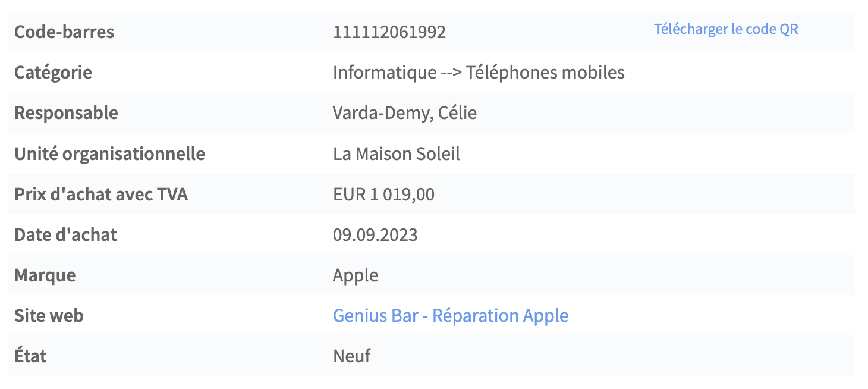This screenshot has width=868, height=389.
Task: Click the Site web label
Action: tap(49, 315)
